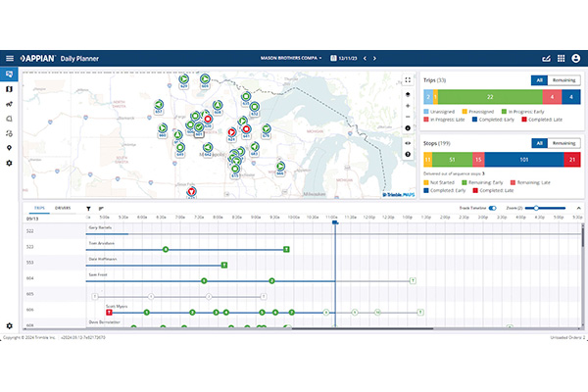Screen dimensions: 588x392
Task: Open the hamburger navigation menu
Action: [x=10, y=58]
